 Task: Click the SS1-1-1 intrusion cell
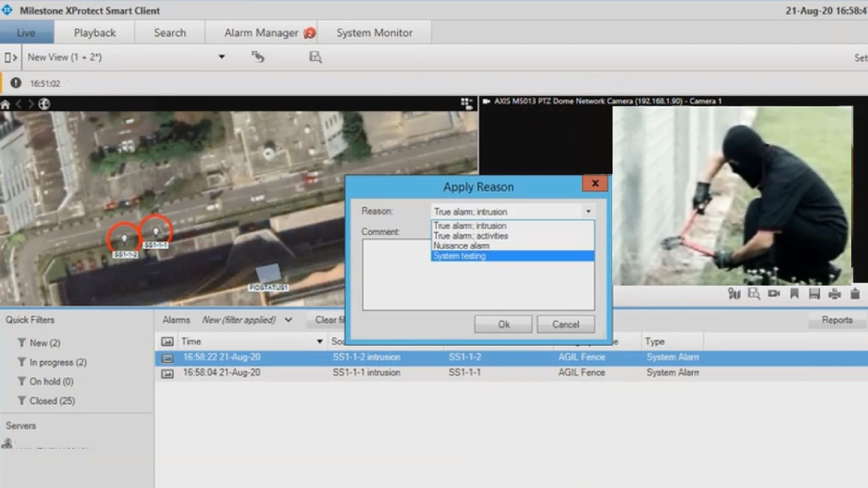click(x=367, y=373)
